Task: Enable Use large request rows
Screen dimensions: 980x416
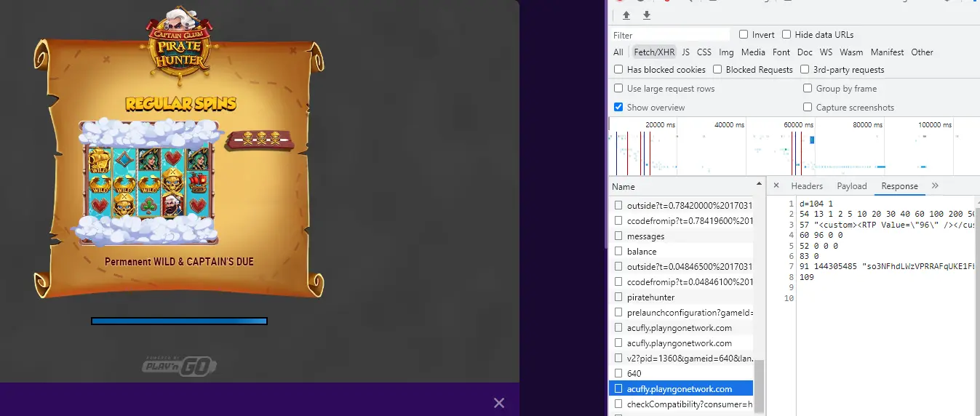Action: tap(618, 88)
